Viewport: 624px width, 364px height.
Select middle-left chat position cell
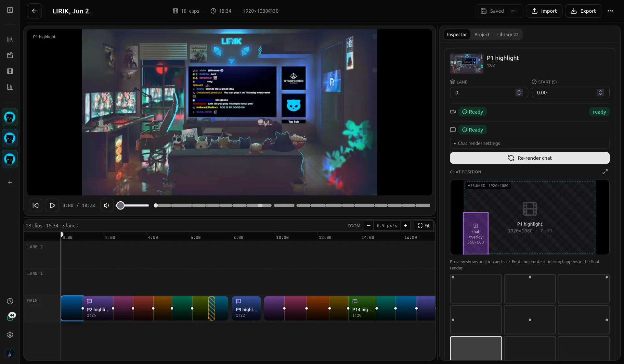click(x=476, y=320)
